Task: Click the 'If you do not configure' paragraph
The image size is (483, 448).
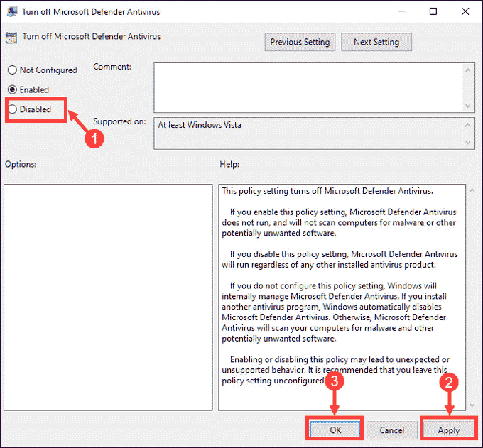Action: point(334,312)
